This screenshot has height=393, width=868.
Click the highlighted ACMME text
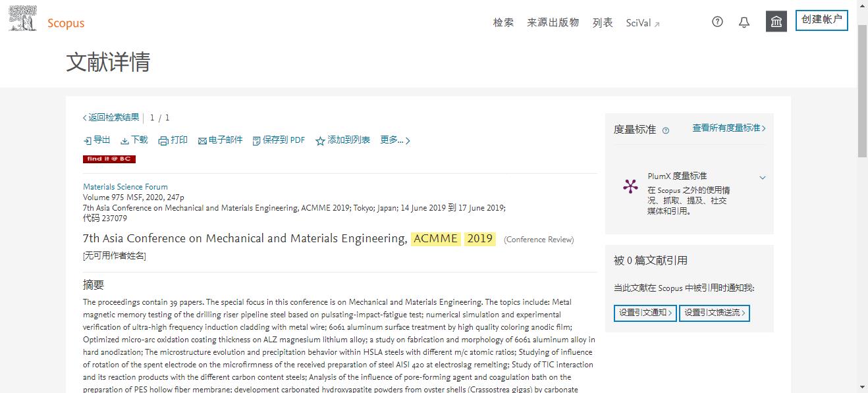(435, 238)
